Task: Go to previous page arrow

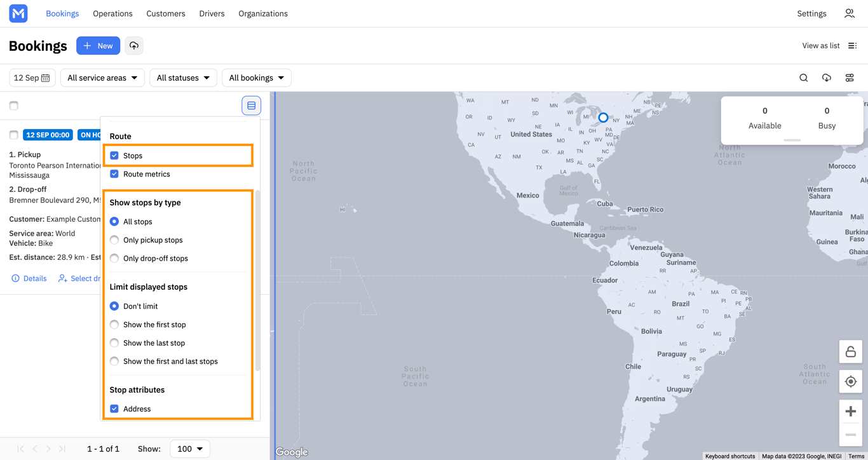Action: (x=35, y=449)
